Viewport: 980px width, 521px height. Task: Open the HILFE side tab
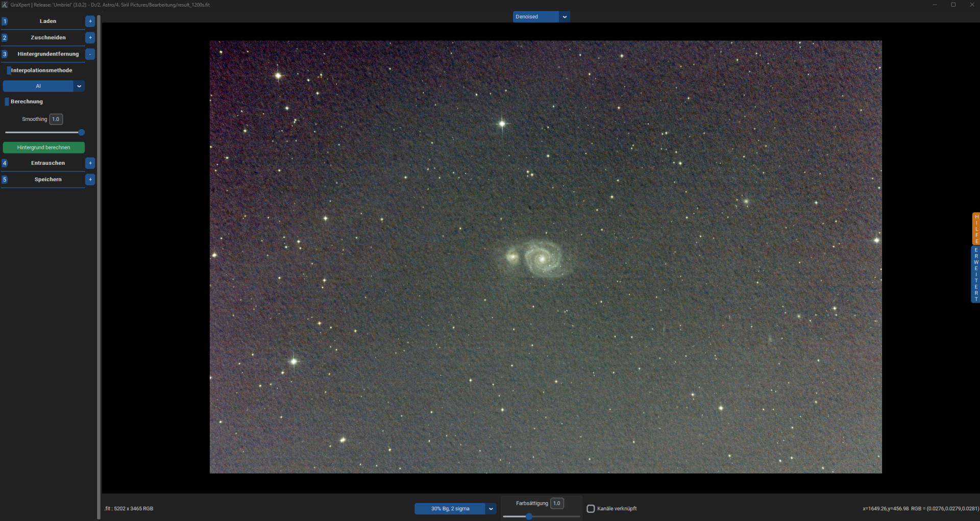(976, 229)
